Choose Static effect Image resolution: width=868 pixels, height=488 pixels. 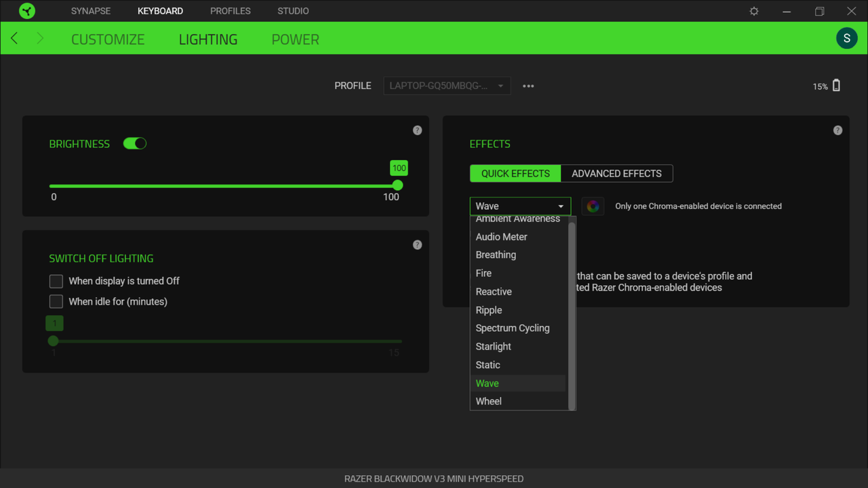(519, 365)
